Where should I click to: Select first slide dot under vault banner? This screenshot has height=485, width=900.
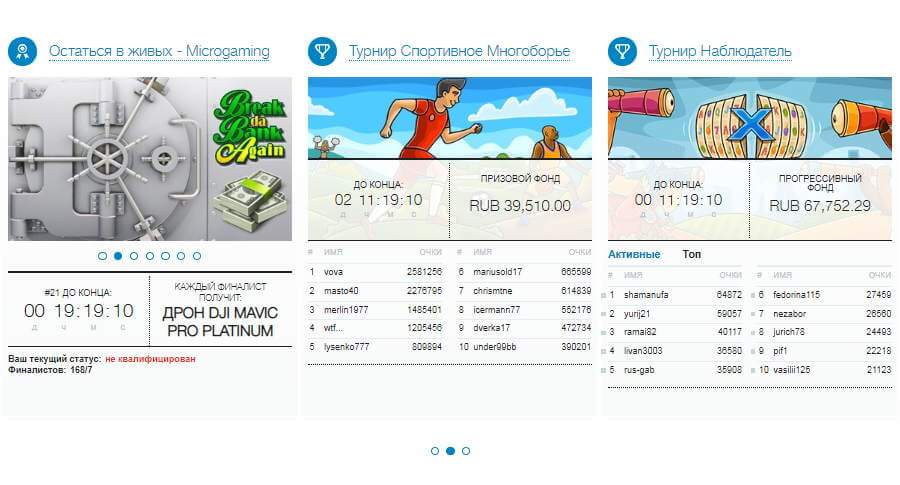coord(102,256)
